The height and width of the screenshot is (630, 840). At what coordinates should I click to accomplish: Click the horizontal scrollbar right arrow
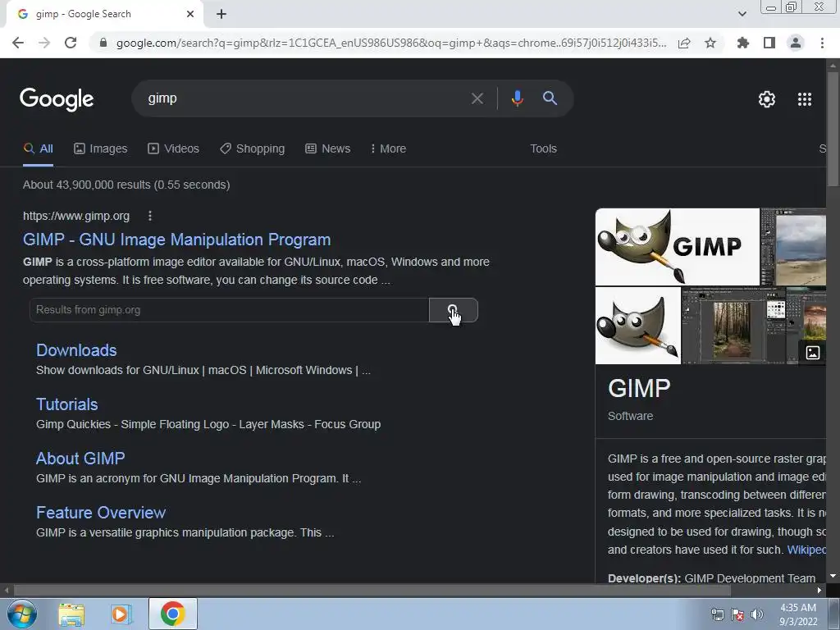click(x=819, y=591)
